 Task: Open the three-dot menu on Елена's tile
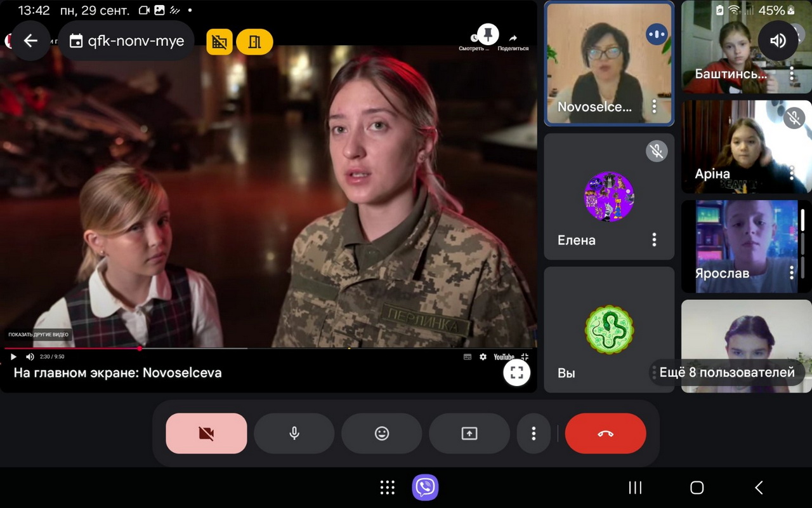coord(654,239)
